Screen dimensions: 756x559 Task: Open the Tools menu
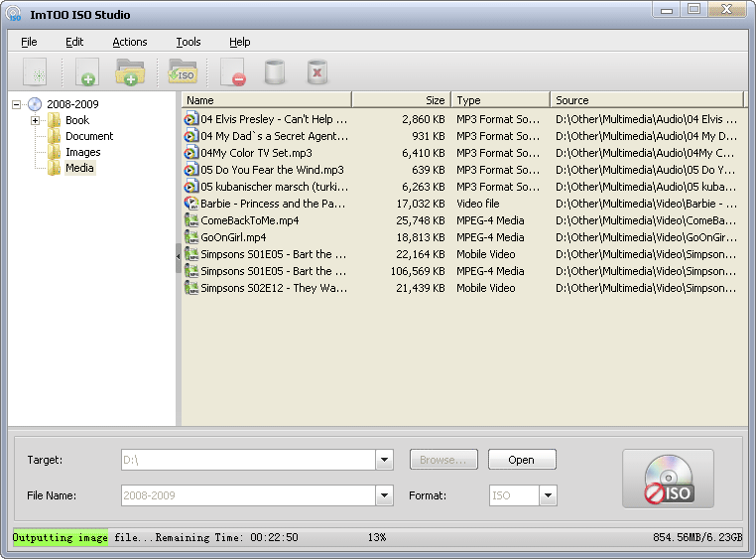click(189, 42)
